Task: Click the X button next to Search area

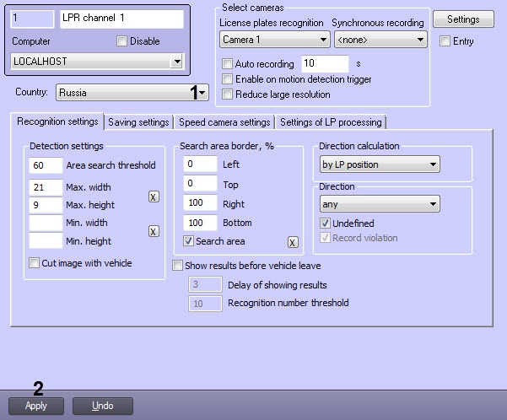Action: [x=293, y=242]
